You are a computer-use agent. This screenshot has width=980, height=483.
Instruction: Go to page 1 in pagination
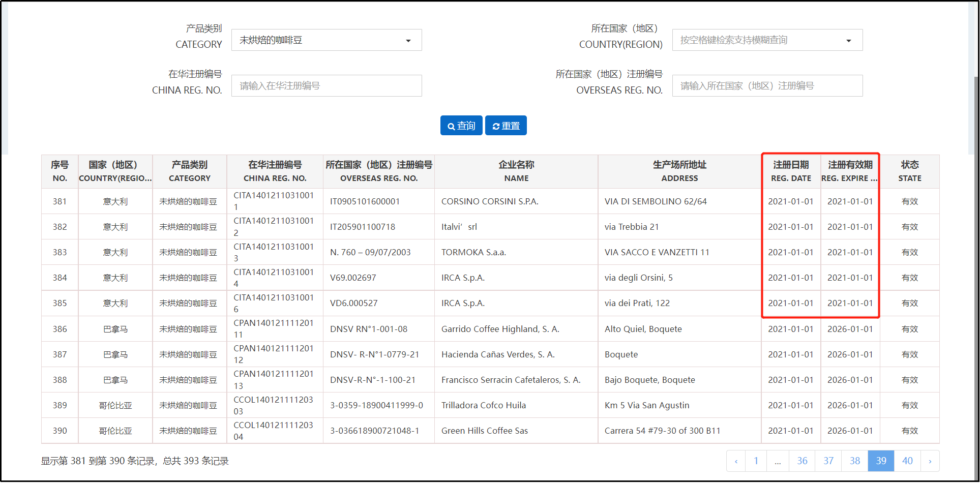(756, 461)
